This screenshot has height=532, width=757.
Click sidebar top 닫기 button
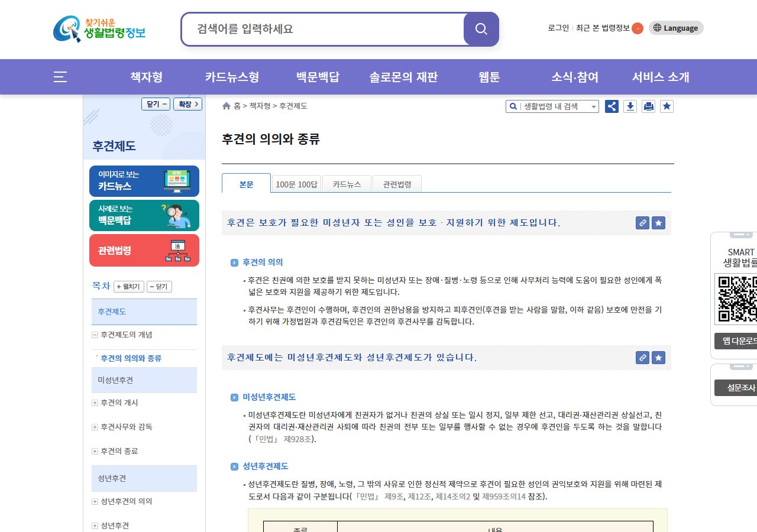coord(156,104)
